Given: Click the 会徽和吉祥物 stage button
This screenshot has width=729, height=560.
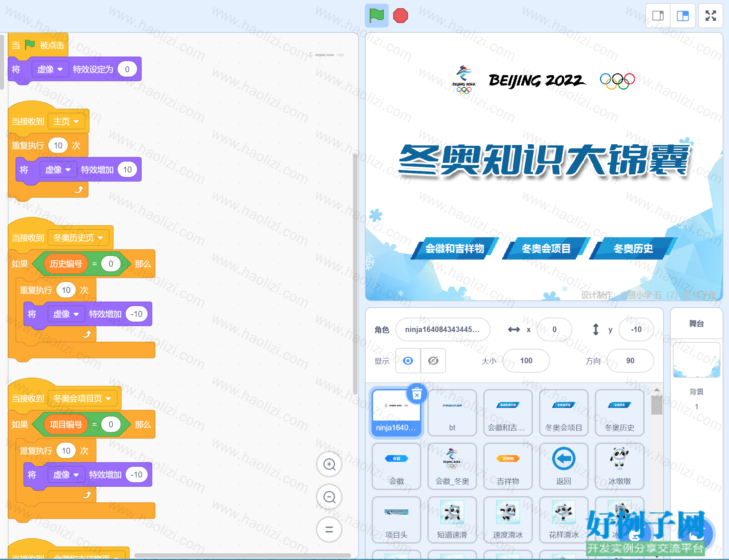Looking at the screenshot, I should tap(455, 248).
